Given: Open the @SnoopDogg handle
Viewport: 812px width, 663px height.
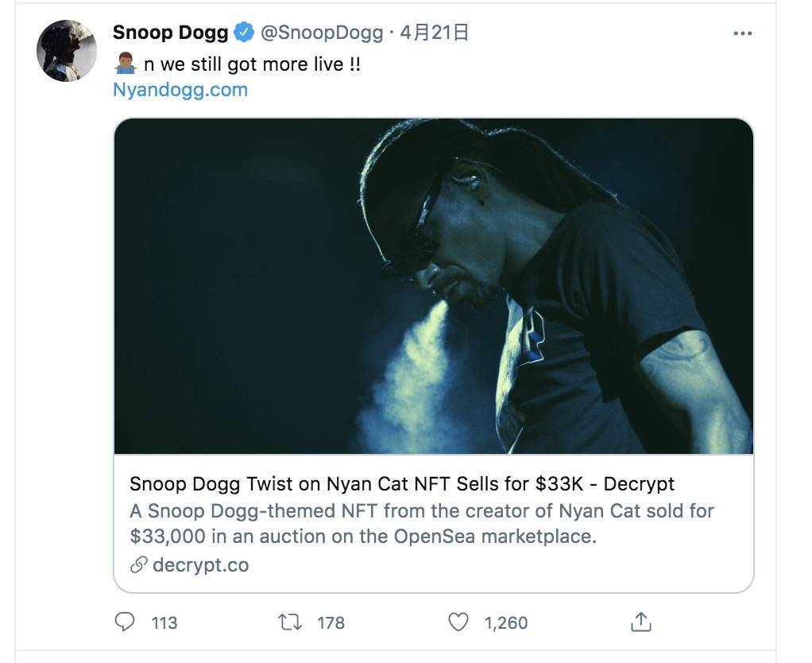Looking at the screenshot, I should coord(322,33).
